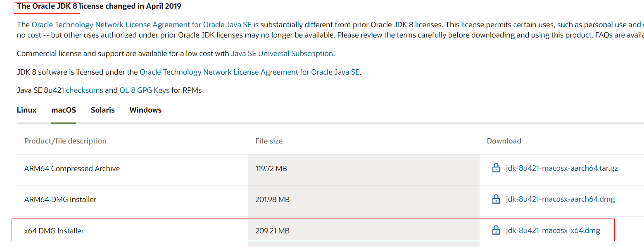Screen dimensions: 644x247
Task: Open the license agreement link in the JDK 8 software line
Action: pos(250,72)
